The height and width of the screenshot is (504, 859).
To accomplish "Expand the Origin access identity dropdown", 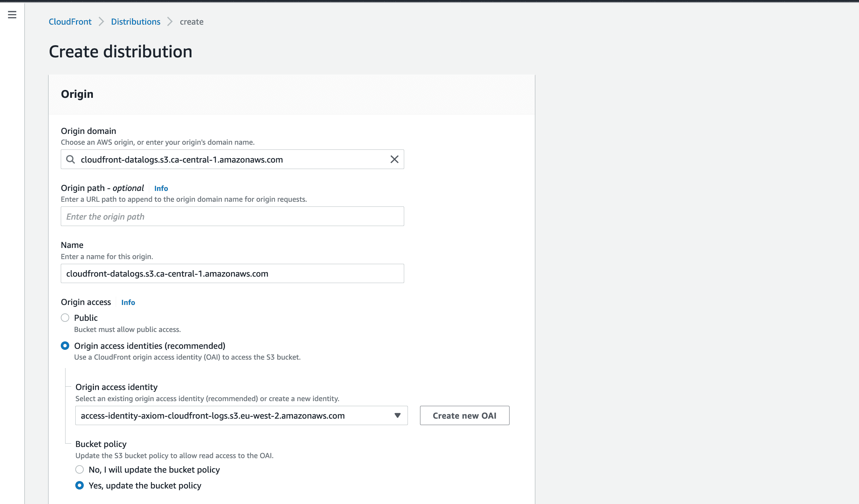I will 235,416.
